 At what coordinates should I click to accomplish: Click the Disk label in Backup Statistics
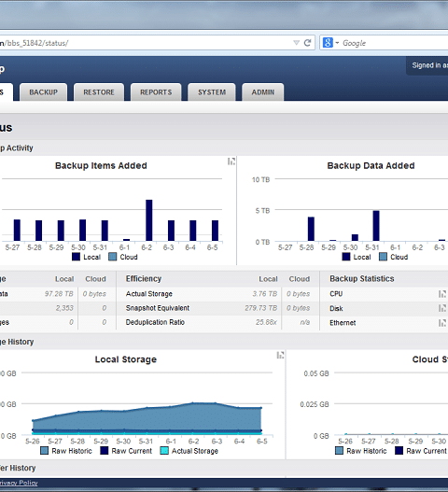tap(336, 308)
